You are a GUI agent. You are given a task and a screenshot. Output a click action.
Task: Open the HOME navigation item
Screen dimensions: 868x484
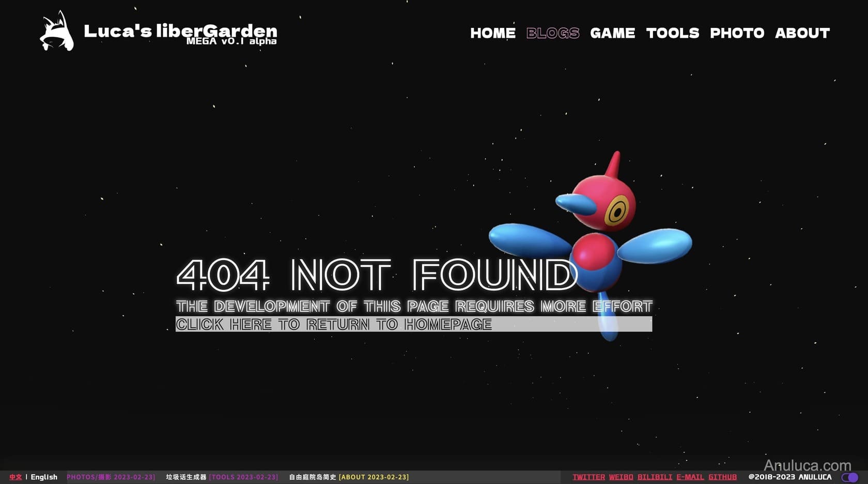tap(492, 33)
